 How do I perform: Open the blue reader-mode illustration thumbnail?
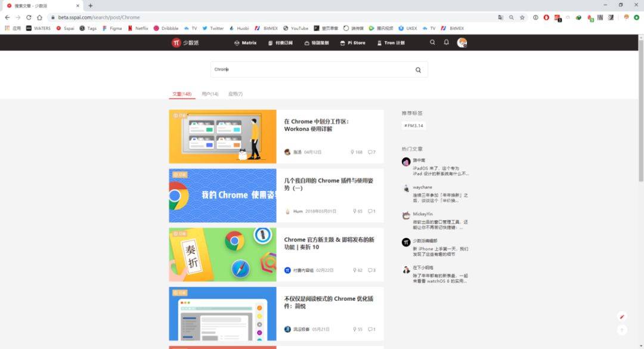[x=222, y=314]
